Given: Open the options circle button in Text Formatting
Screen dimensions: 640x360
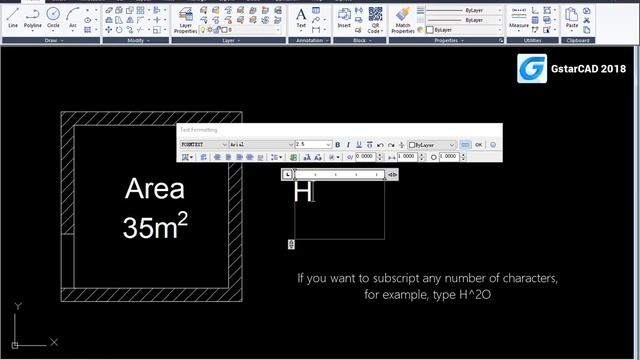Looking at the screenshot, I should point(493,145).
